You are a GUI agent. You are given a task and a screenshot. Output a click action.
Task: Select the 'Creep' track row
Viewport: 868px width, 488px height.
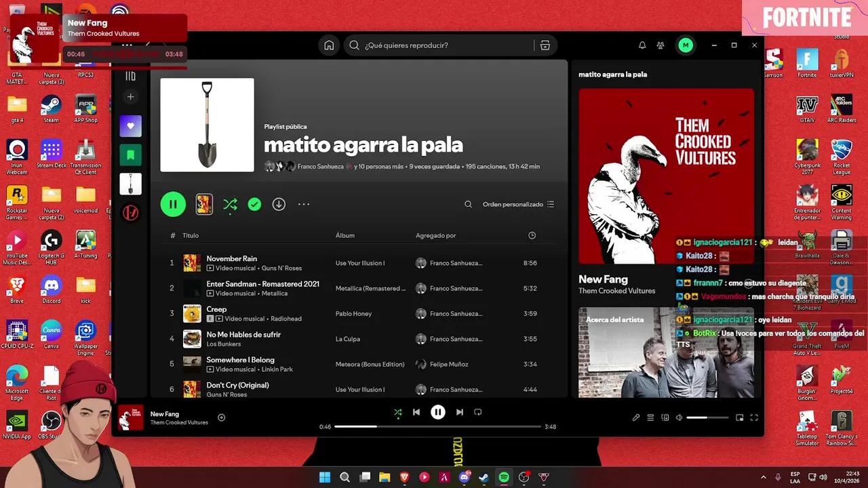(x=359, y=314)
